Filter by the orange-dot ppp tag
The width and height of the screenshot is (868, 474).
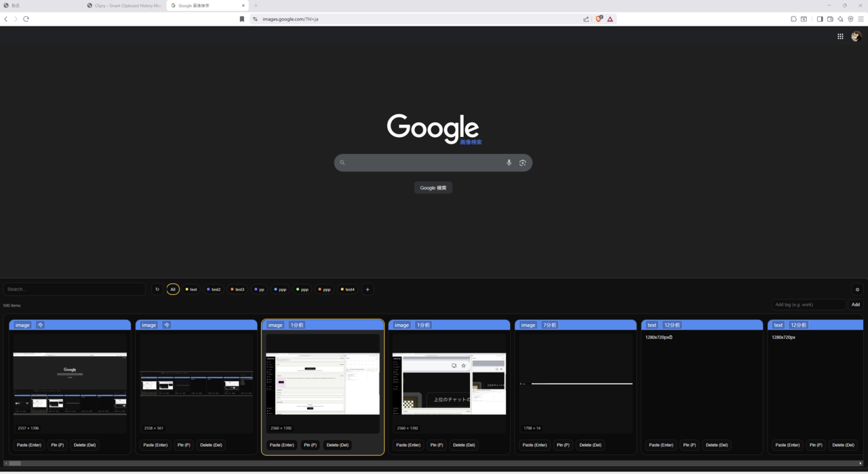click(325, 290)
